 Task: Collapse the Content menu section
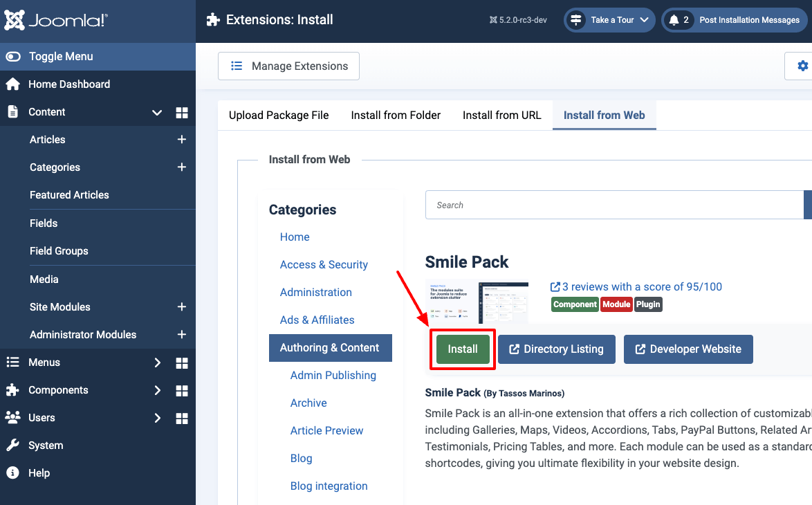tap(157, 112)
